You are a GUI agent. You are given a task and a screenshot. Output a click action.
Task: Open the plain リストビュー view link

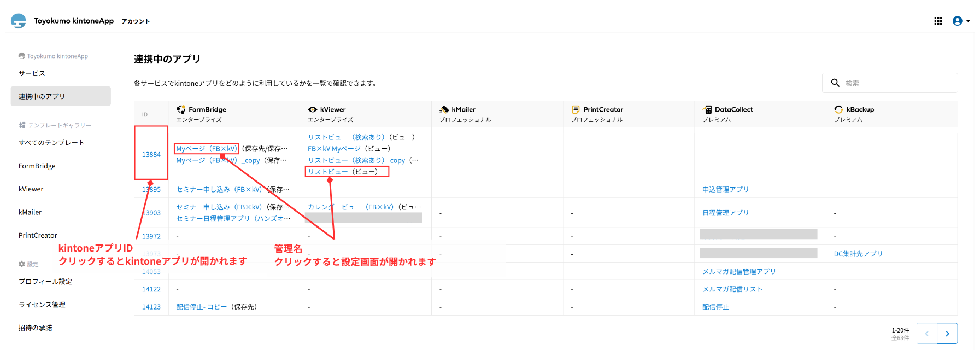(327, 172)
